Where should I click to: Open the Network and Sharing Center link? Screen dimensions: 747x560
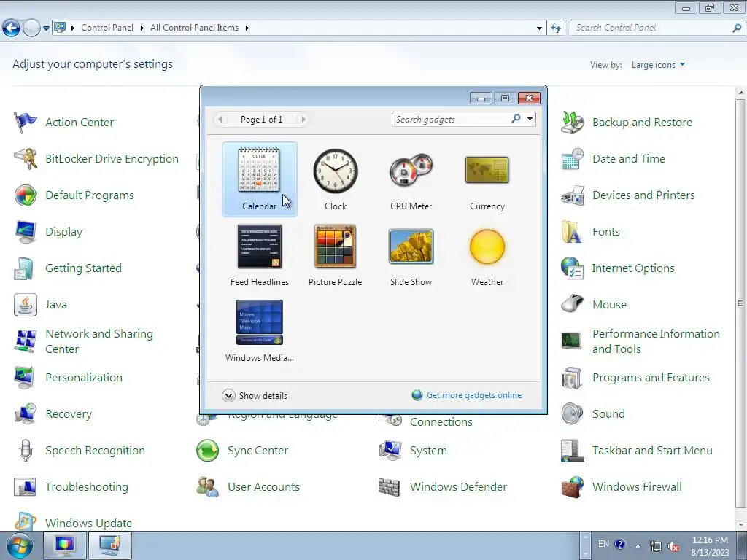tap(99, 341)
